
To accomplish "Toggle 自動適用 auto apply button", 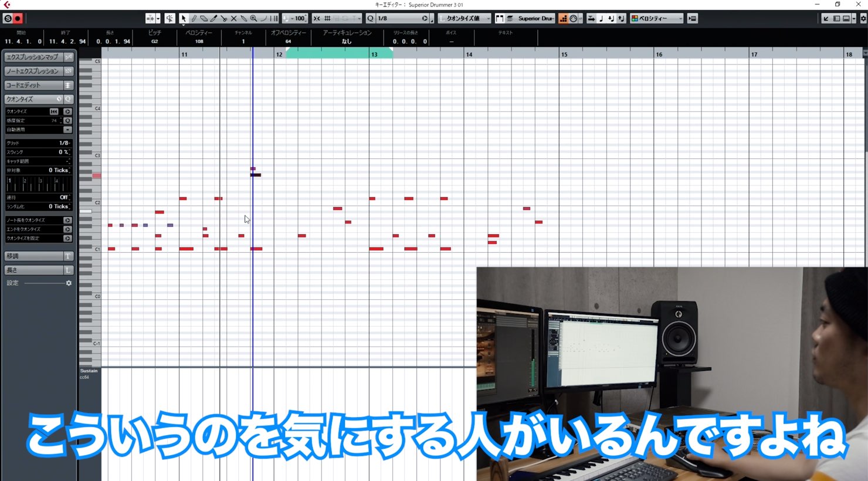I will pyautogui.click(x=67, y=130).
